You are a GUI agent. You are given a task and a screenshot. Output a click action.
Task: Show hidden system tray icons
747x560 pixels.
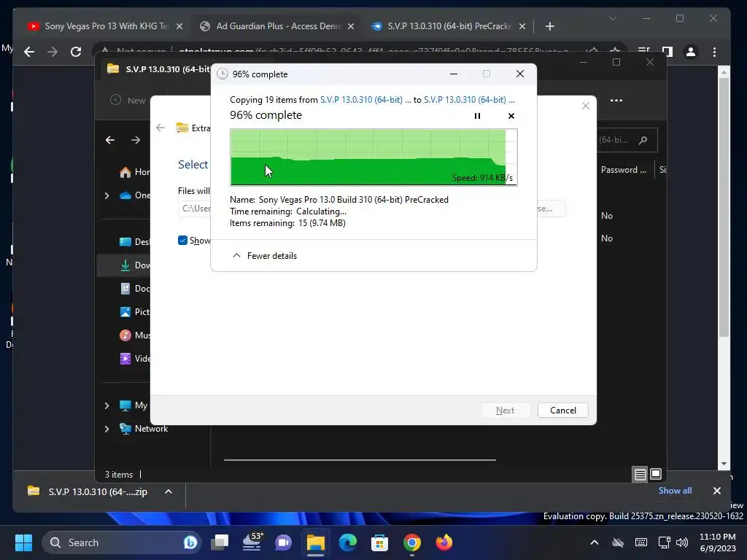(x=594, y=542)
